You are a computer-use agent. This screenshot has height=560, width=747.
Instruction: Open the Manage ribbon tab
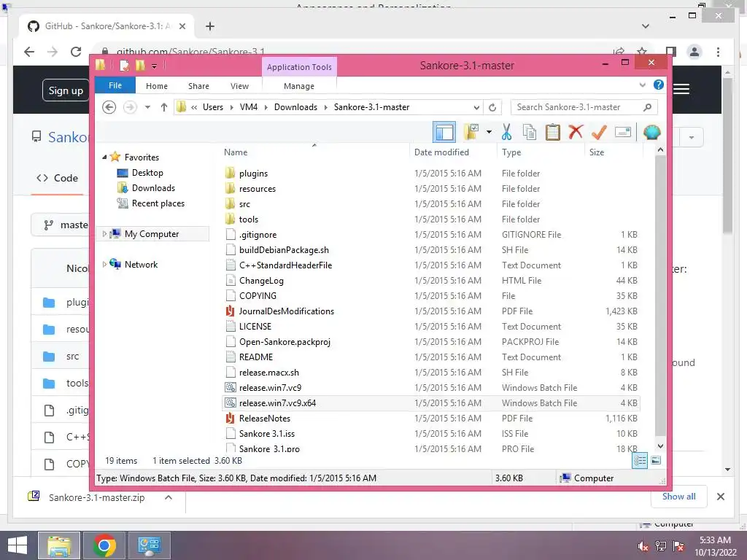299,86
